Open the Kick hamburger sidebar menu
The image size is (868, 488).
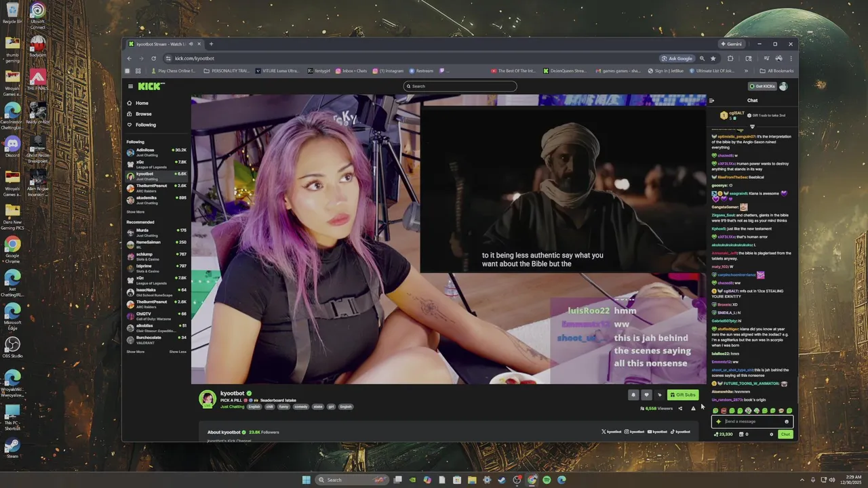[x=131, y=86]
